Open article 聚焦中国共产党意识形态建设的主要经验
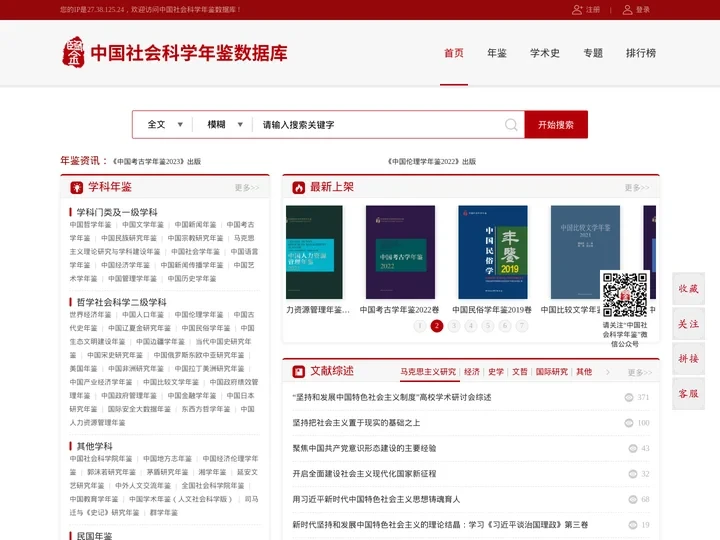 click(x=364, y=448)
